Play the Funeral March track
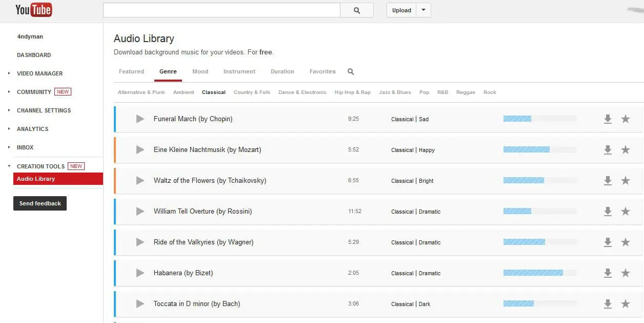This screenshot has height=323, width=644. tap(140, 119)
